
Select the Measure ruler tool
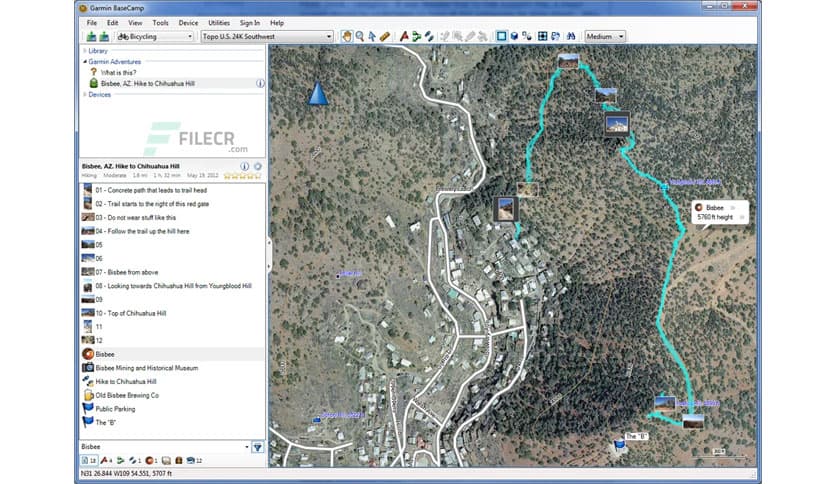click(x=385, y=37)
